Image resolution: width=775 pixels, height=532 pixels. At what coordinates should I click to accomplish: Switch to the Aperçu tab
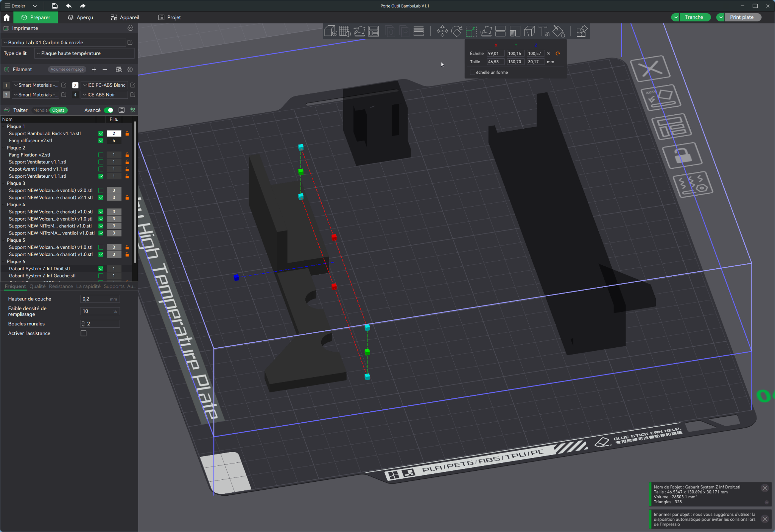coord(80,17)
